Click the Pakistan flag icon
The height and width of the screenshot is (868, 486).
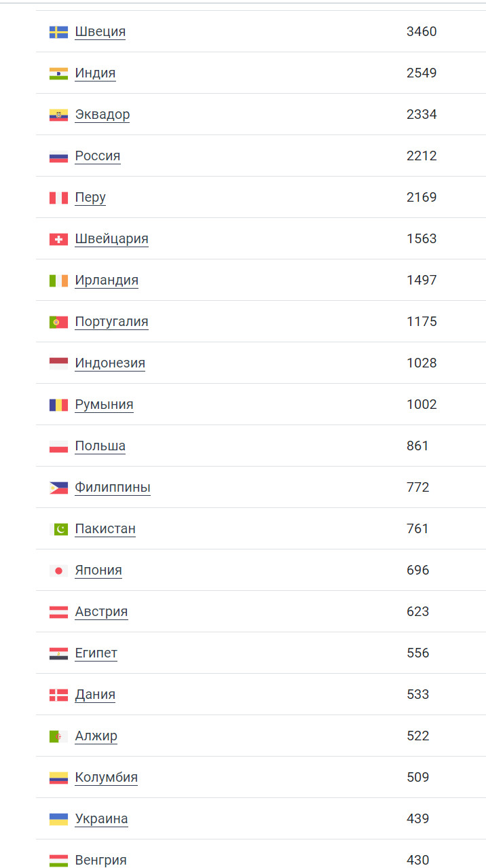(x=58, y=529)
